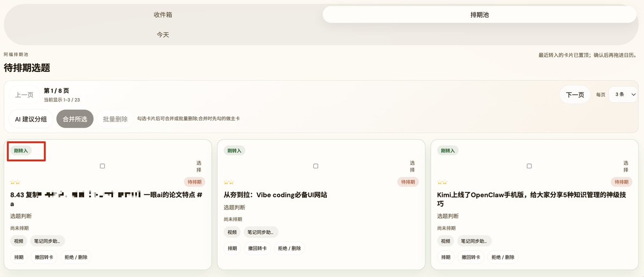Open the 排期池 tab

pyautogui.click(x=479, y=15)
